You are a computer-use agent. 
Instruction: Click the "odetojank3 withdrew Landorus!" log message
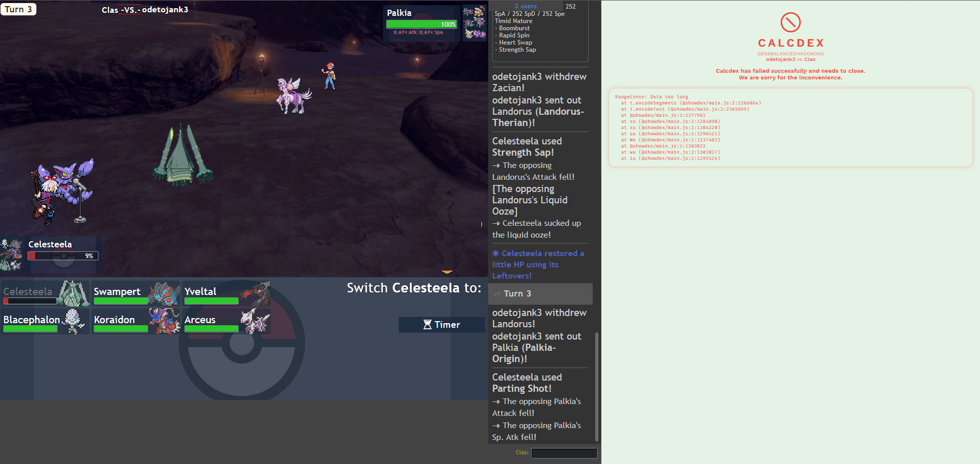point(539,318)
